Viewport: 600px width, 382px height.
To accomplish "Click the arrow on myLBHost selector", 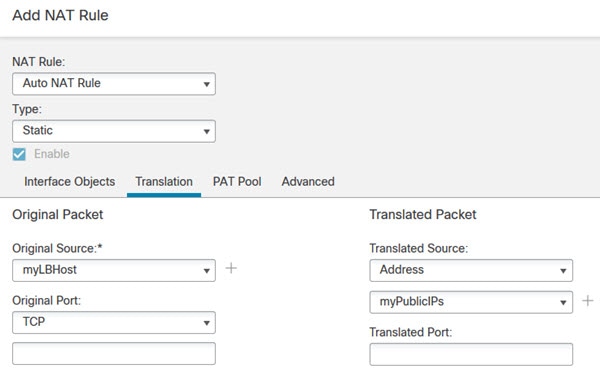I will pyautogui.click(x=206, y=271).
